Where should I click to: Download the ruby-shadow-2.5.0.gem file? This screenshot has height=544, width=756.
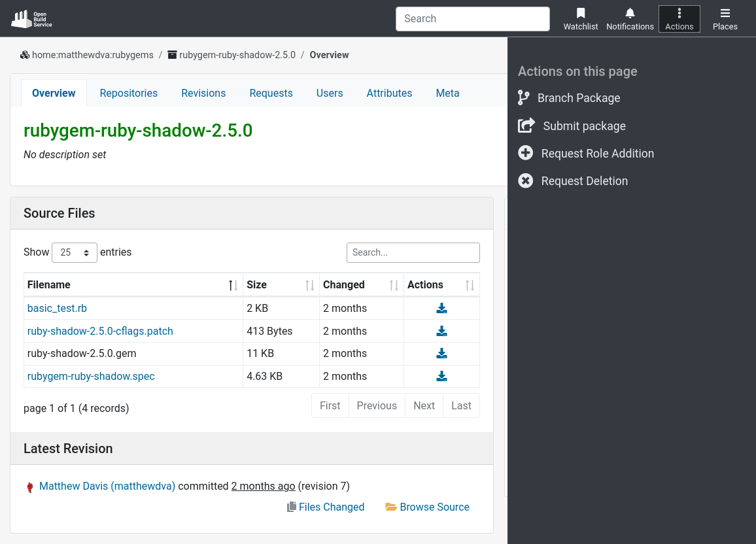(441, 354)
